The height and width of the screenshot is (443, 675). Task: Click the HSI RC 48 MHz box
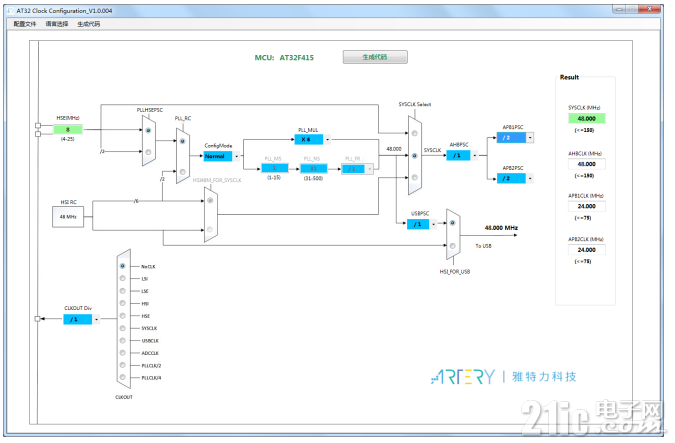pyautogui.click(x=68, y=217)
